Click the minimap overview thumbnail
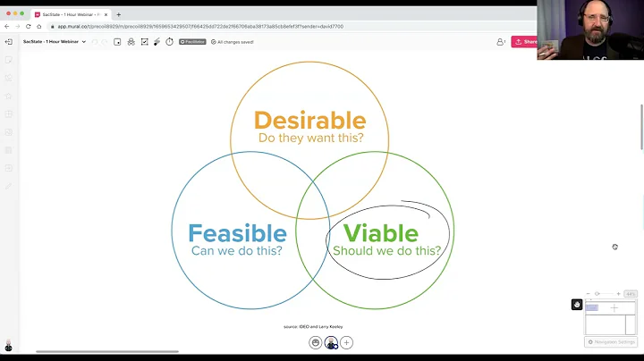 pos(610,317)
